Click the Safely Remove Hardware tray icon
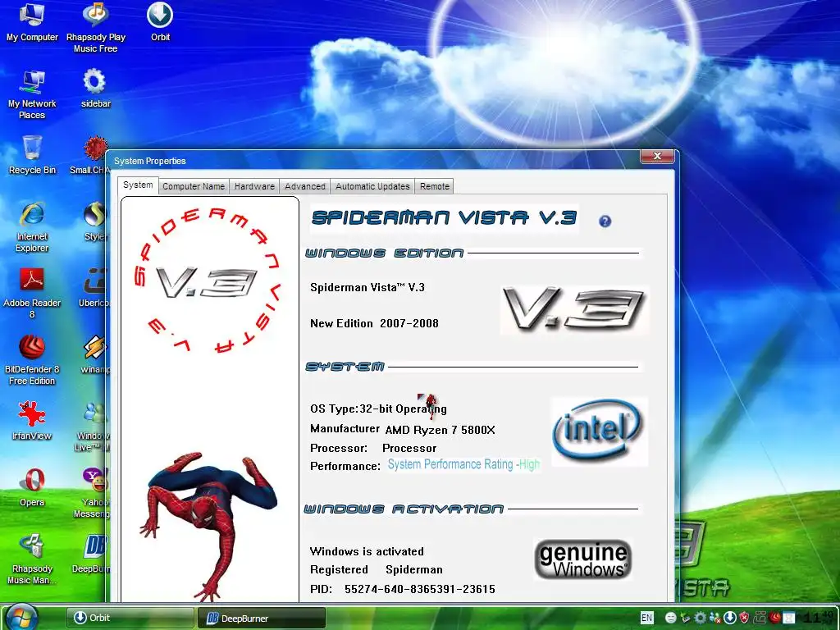This screenshot has height=630, width=840. (686, 618)
